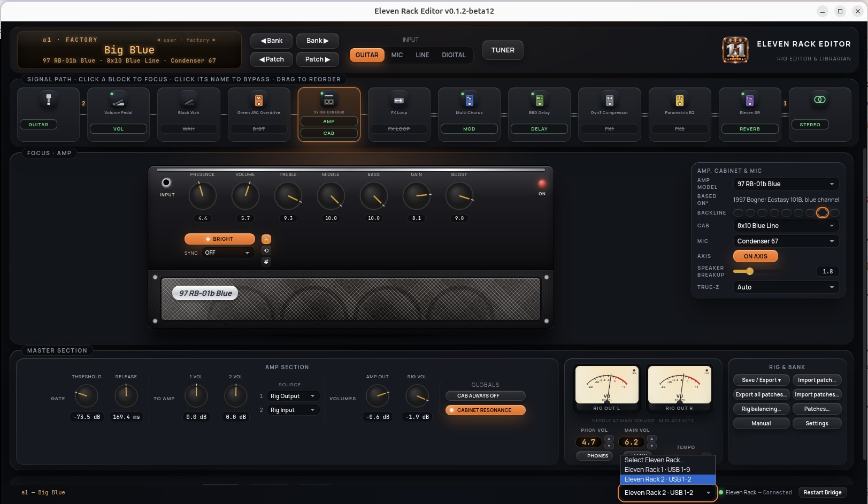Click the orange lock icon beside BRIGHT
This screenshot has height=504, width=868.
click(x=266, y=239)
